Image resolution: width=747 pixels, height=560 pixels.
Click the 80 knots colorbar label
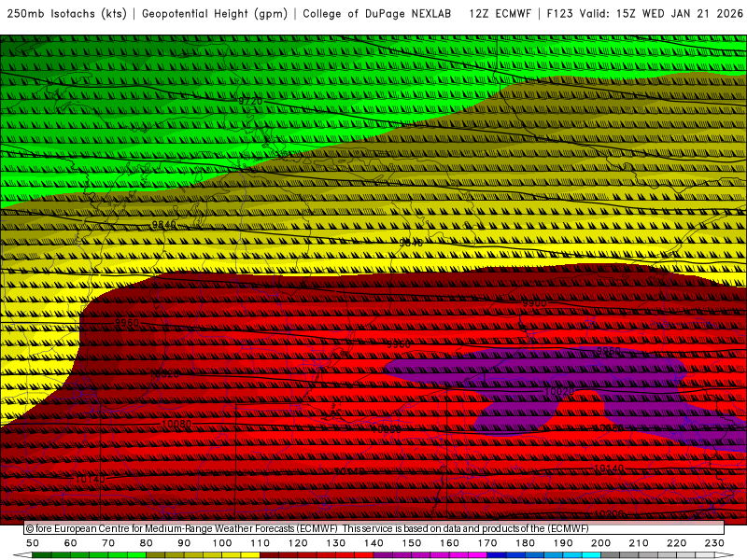coord(147,543)
